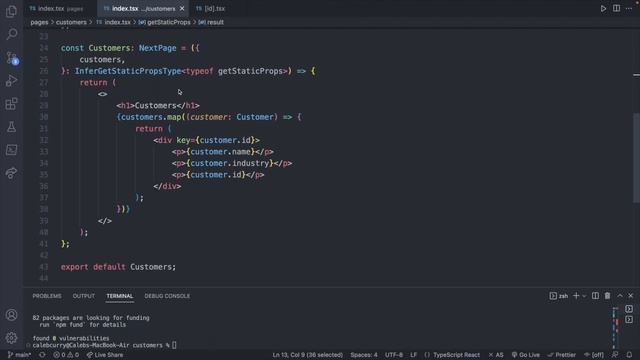Image resolution: width=640 pixels, height=360 pixels.
Task: Open the Testing beaker view
Action: [11, 127]
